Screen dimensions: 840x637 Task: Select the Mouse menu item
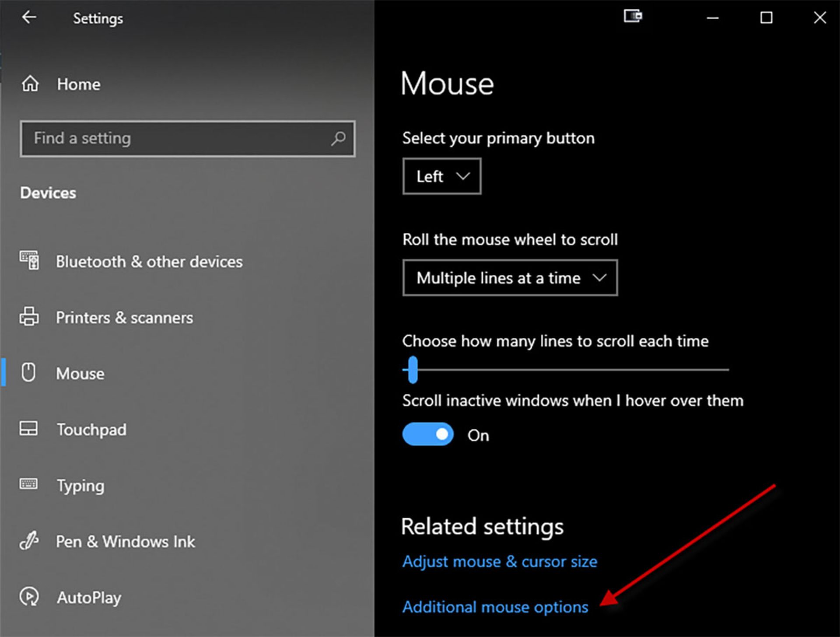[80, 374]
